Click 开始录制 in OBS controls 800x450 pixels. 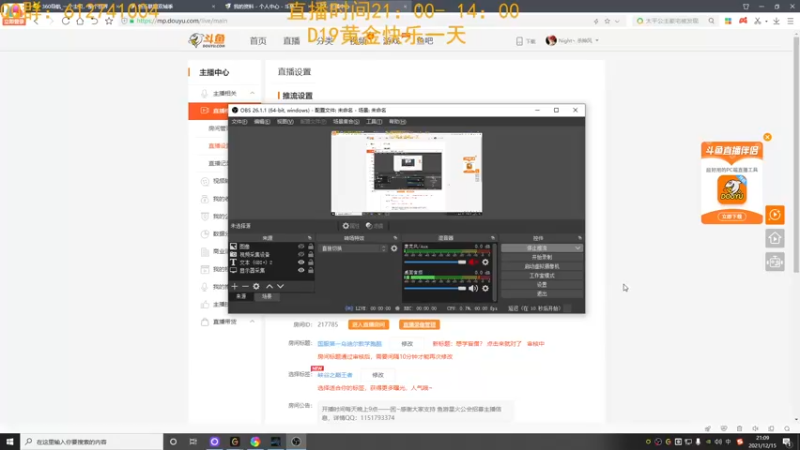tap(542, 257)
